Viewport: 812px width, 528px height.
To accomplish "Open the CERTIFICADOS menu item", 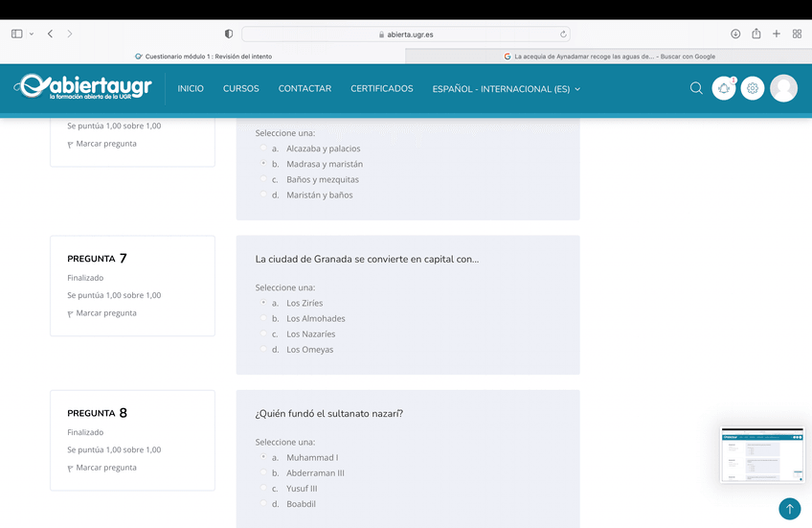I will 382,88.
